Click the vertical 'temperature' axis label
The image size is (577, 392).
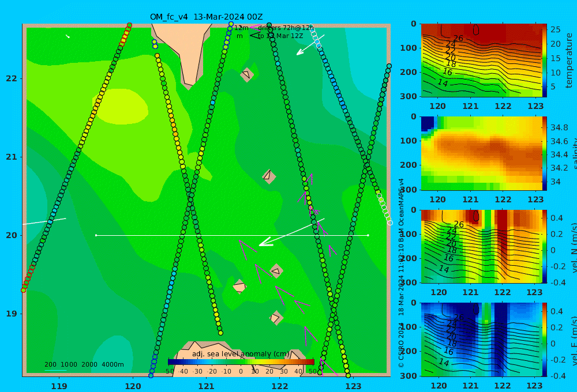[x=569, y=61]
